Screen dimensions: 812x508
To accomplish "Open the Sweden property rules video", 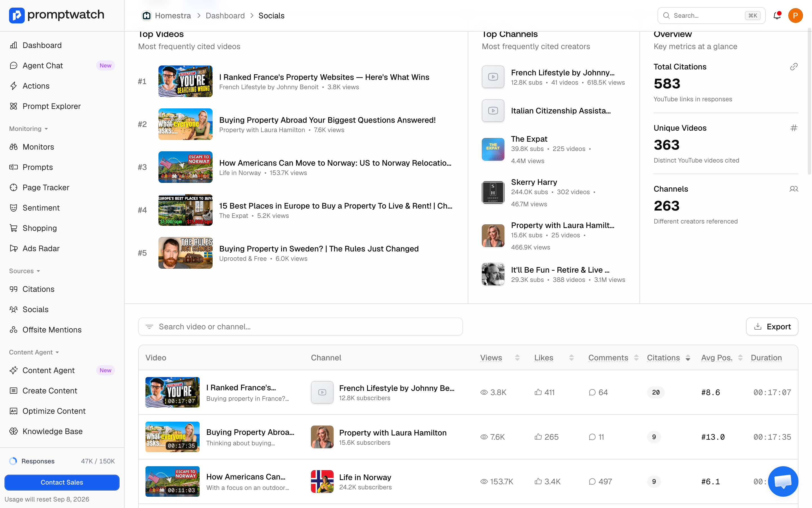I will pyautogui.click(x=319, y=249).
